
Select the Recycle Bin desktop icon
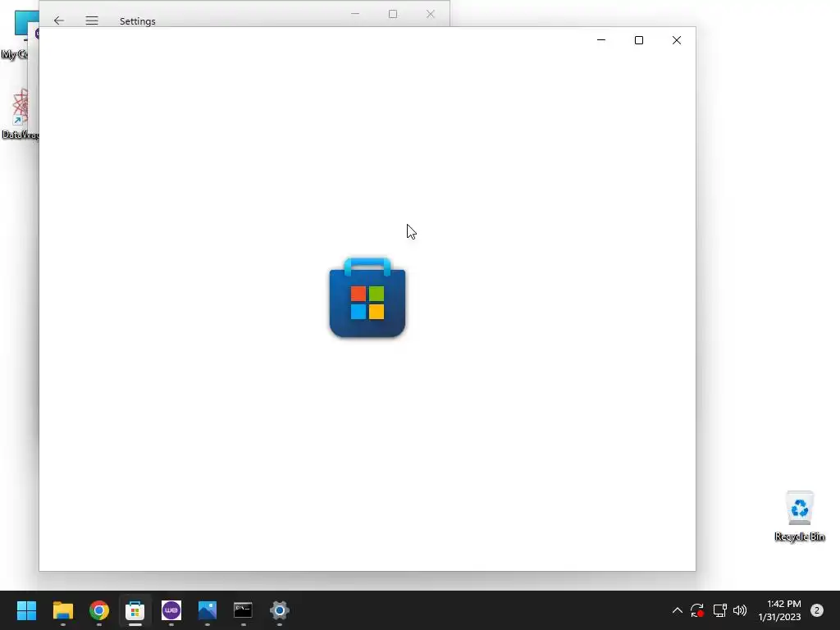(x=800, y=516)
